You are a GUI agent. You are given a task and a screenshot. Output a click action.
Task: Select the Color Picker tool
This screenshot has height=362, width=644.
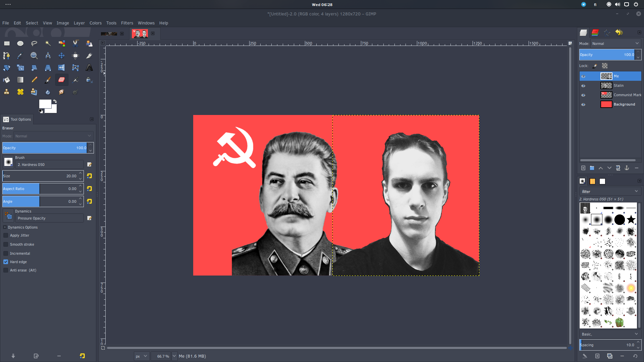(x=20, y=56)
